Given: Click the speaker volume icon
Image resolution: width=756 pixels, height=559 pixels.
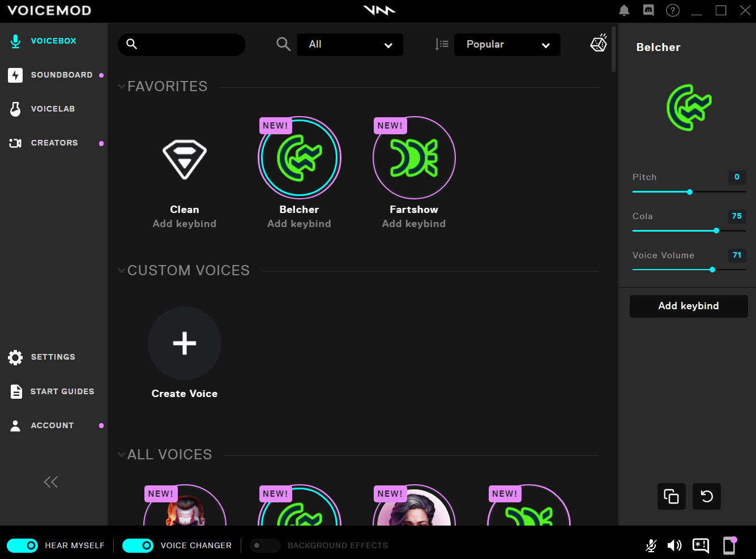Looking at the screenshot, I should 674,545.
